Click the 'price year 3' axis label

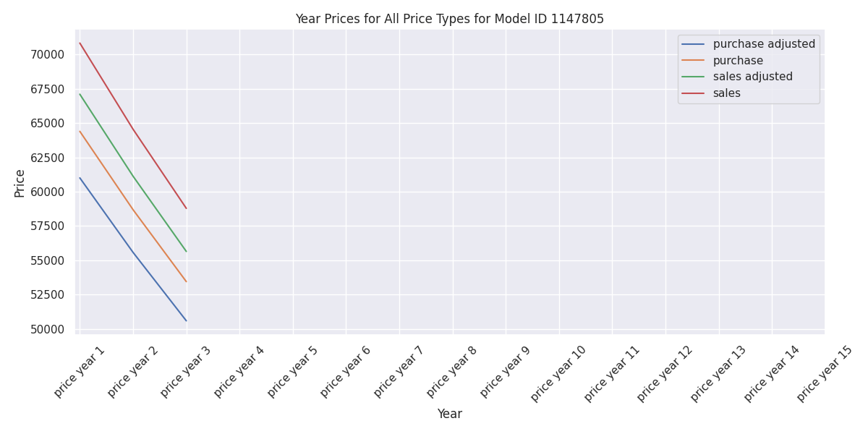(x=186, y=372)
